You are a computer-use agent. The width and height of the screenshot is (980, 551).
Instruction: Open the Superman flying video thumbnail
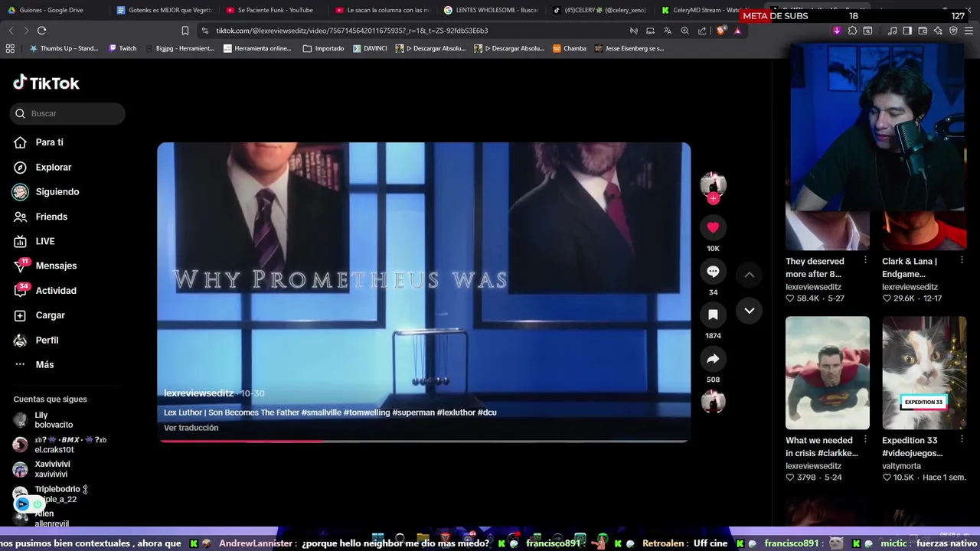(828, 373)
